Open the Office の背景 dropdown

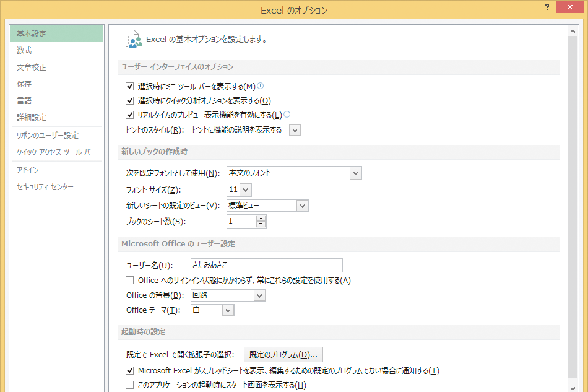(x=259, y=295)
